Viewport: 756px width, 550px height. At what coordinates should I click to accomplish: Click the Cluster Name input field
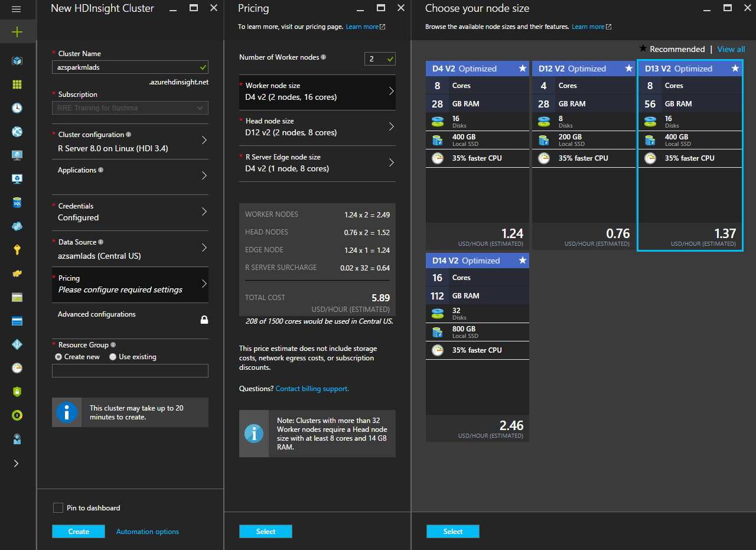pyautogui.click(x=130, y=67)
